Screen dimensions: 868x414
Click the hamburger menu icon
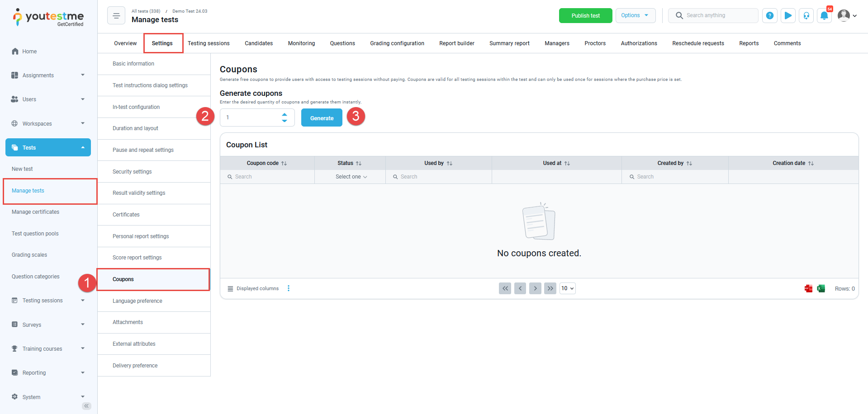click(x=116, y=16)
